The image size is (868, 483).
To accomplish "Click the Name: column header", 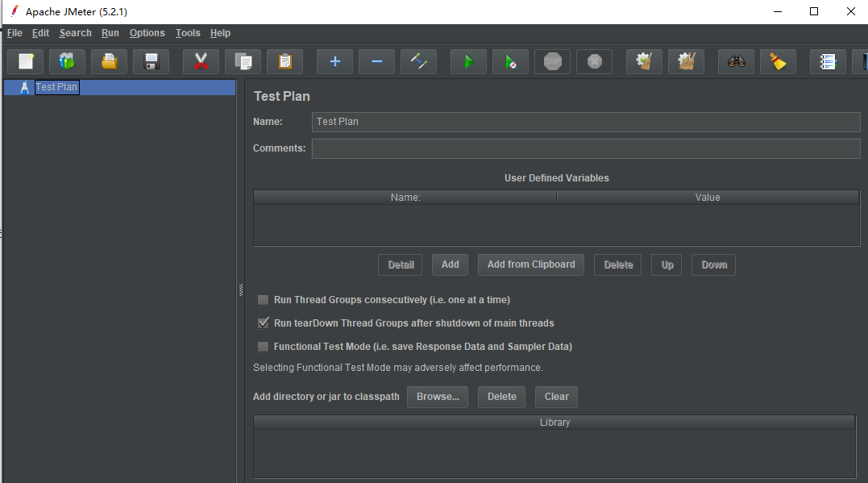I will point(405,198).
